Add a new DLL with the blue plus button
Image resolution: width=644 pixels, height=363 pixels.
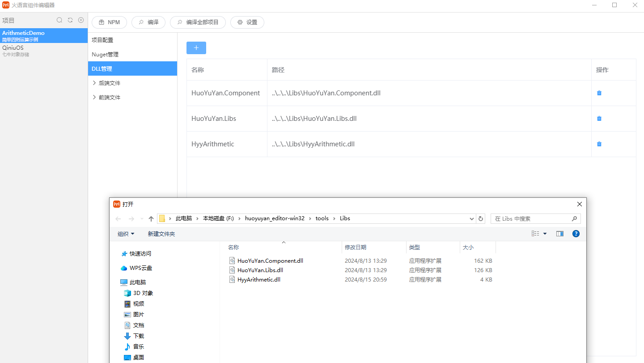(x=196, y=48)
